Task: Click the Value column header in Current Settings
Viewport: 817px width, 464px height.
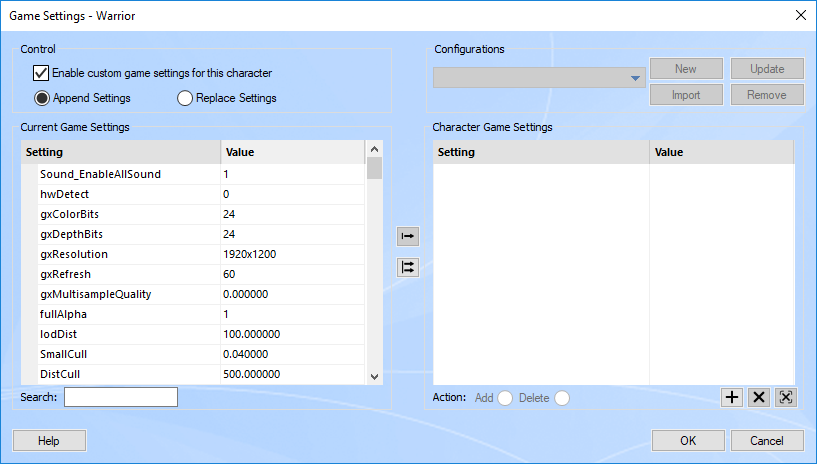Action: 292,152
